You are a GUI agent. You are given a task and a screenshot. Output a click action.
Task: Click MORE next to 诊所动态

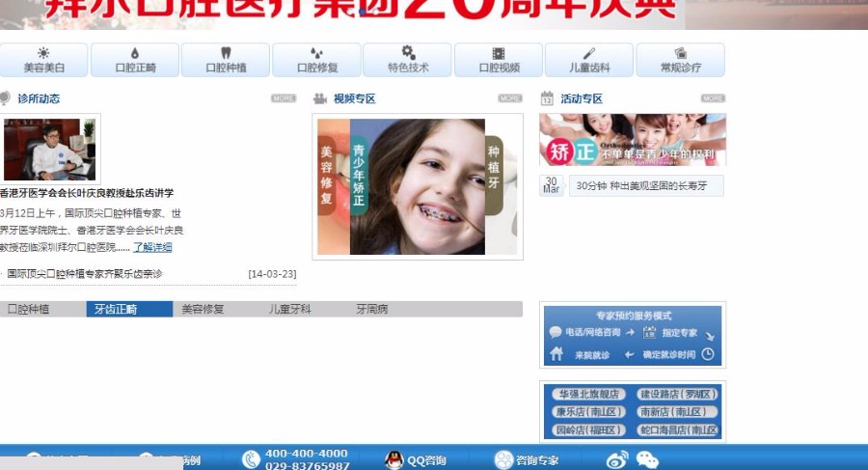point(284,98)
